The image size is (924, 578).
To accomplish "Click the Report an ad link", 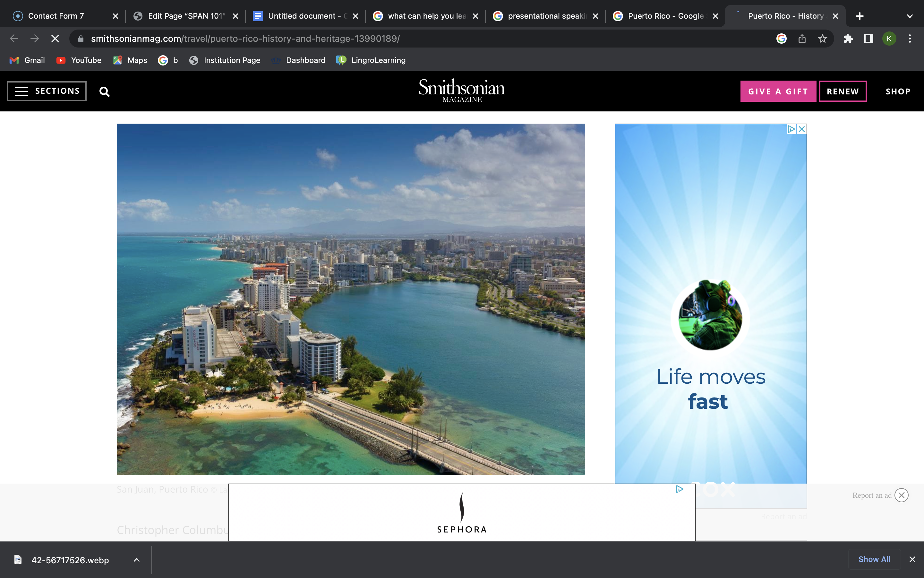I will [872, 495].
